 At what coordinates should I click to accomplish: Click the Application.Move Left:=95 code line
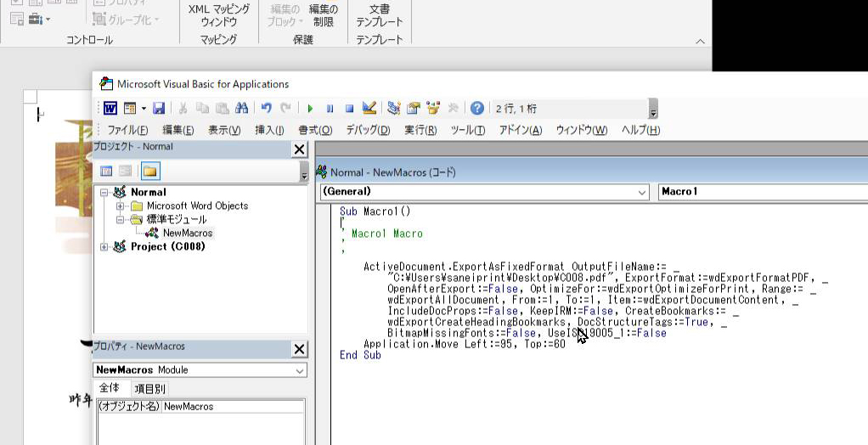pyautogui.click(x=465, y=344)
